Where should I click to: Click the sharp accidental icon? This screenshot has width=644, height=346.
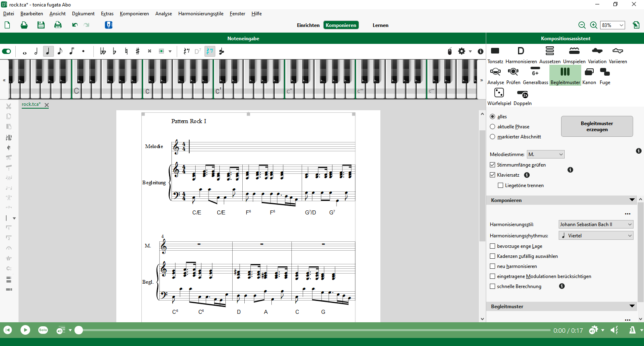(x=138, y=51)
